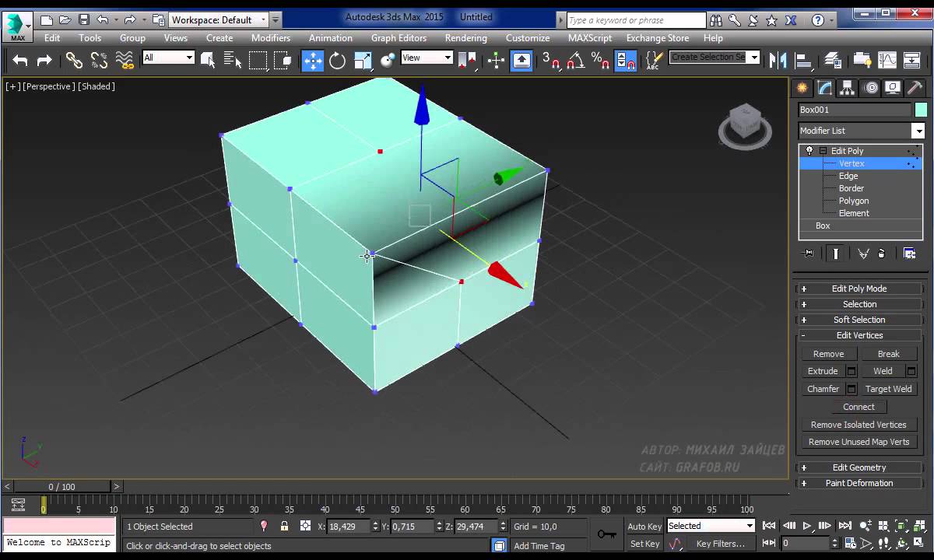
Task: Select the Bind to Space Warp tool
Action: point(125,60)
